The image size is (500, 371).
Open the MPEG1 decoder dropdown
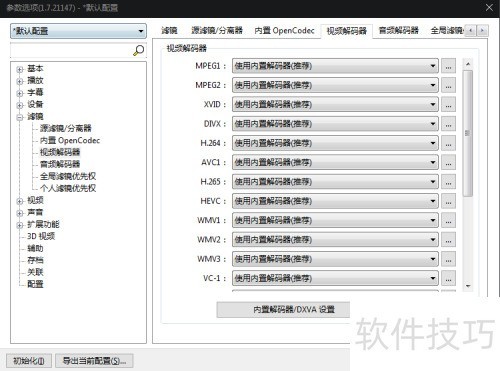pyautogui.click(x=335, y=66)
